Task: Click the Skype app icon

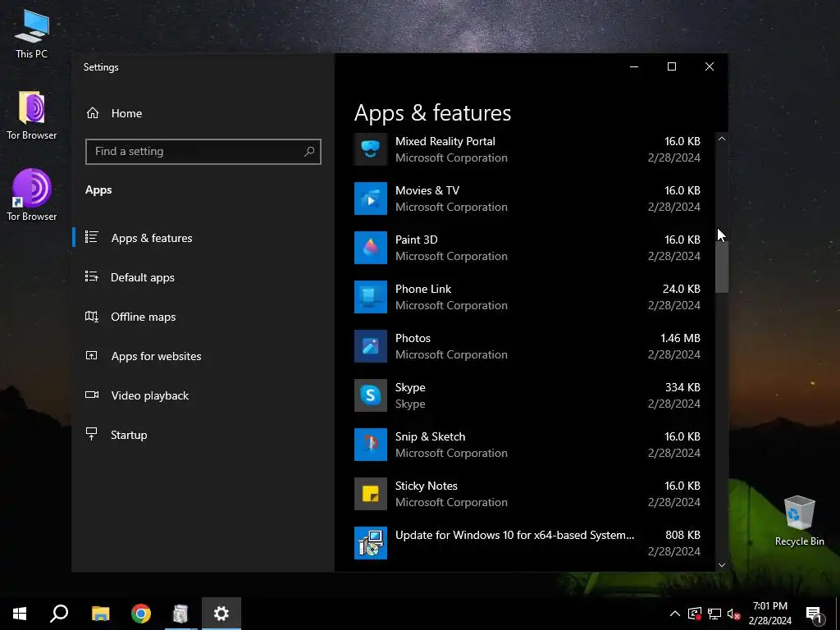Action: 370,395
